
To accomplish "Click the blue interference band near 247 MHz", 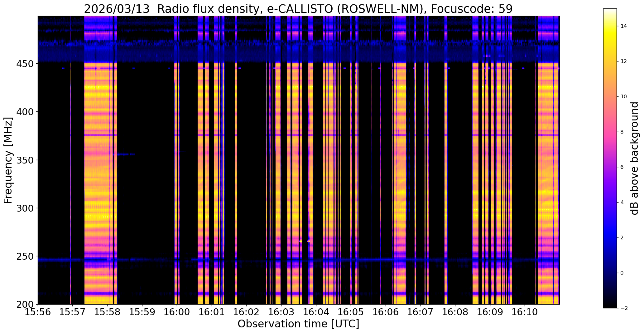I will click(x=298, y=259).
